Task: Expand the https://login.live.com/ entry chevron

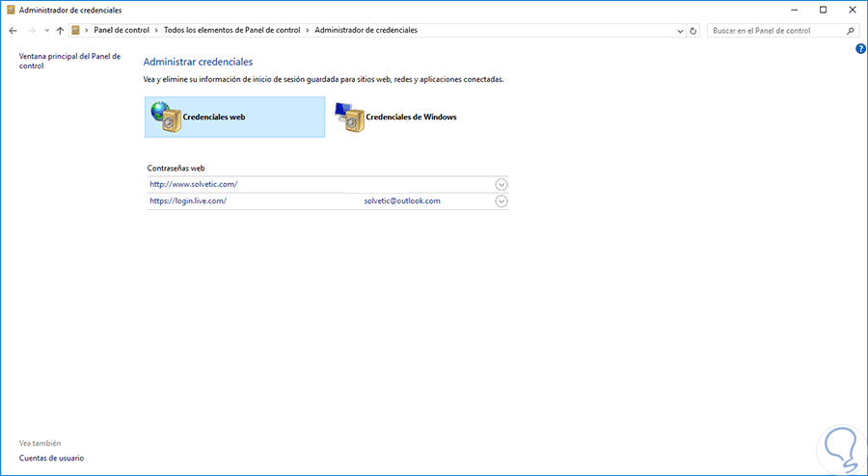Action: (x=502, y=201)
